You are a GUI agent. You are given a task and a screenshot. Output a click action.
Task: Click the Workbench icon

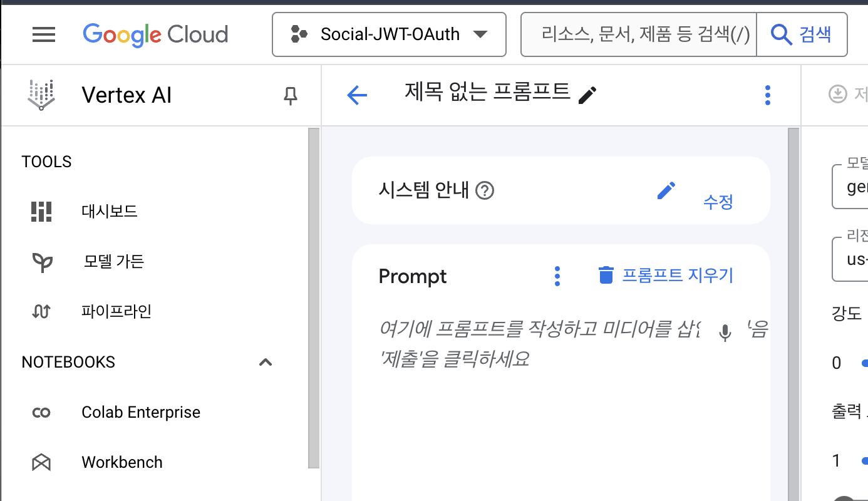pyautogui.click(x=41, y=463)
